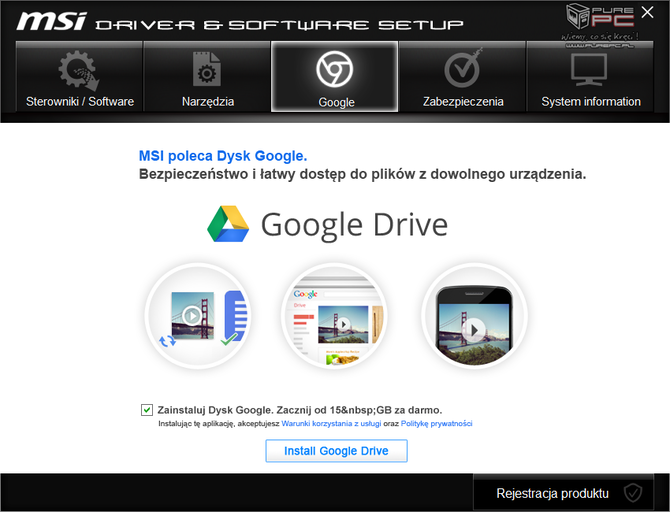
Task: Open the Sterowniki / Software tab
Action: point(79,77)
